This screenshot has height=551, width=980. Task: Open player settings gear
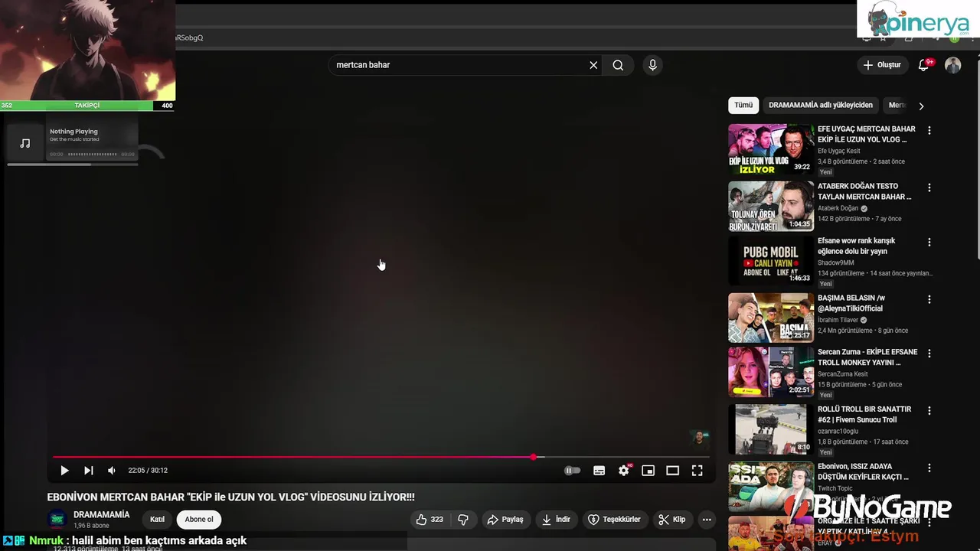click(624, 471)
